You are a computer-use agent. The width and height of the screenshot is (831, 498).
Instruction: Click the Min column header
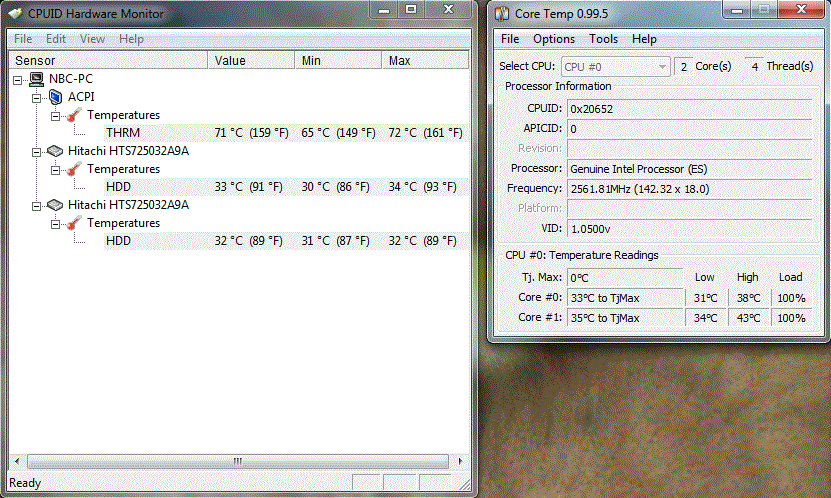coord(338,60)
